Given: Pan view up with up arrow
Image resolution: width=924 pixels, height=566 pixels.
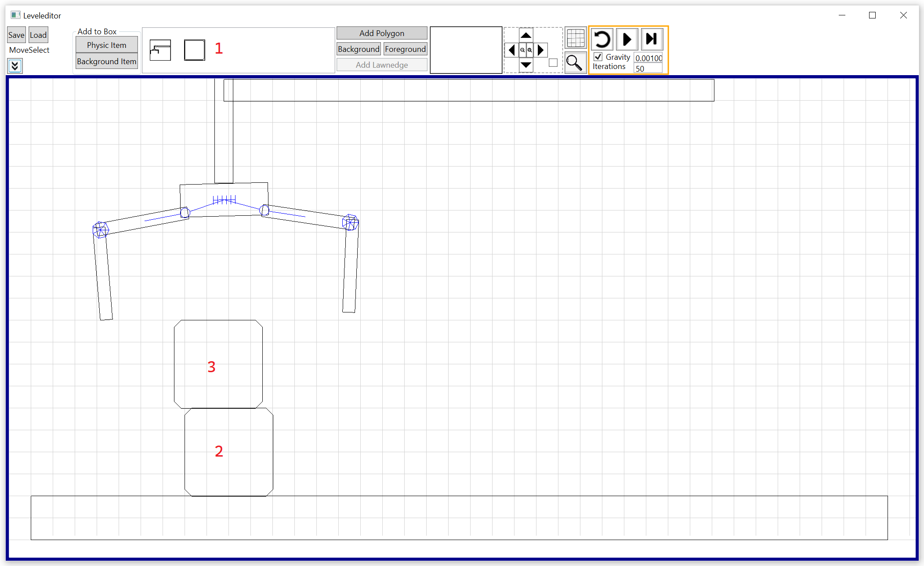Looking at the screenshot, I should click(x=526, y=35).
